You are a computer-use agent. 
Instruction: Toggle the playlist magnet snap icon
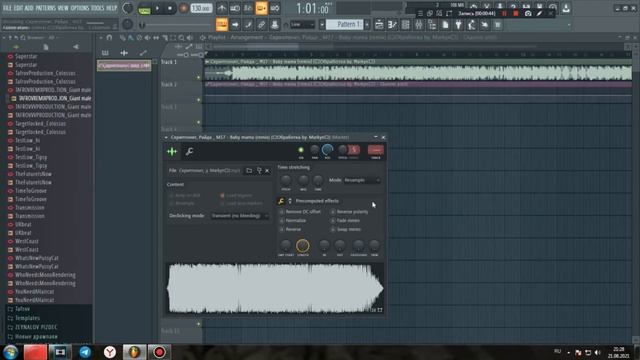(109, 38)
